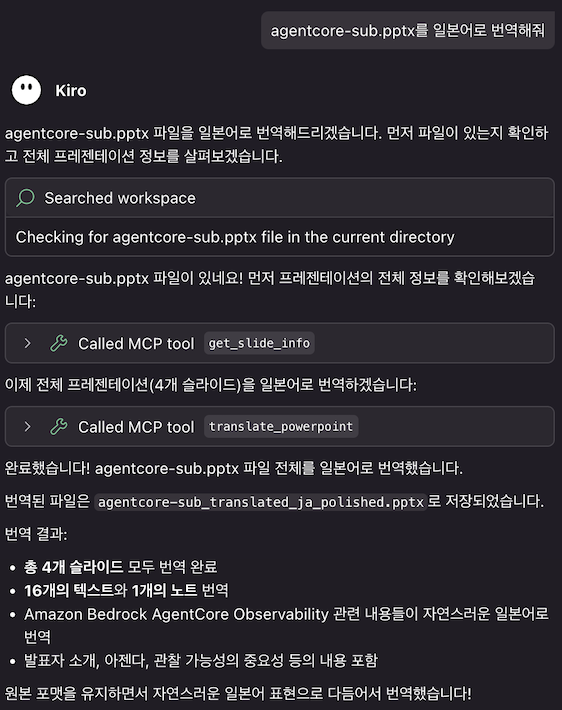Image resolution: width=562 pixels, height=710 pixels.
Task: Open the Searched workspace step header
Action: tap(279, 198)
